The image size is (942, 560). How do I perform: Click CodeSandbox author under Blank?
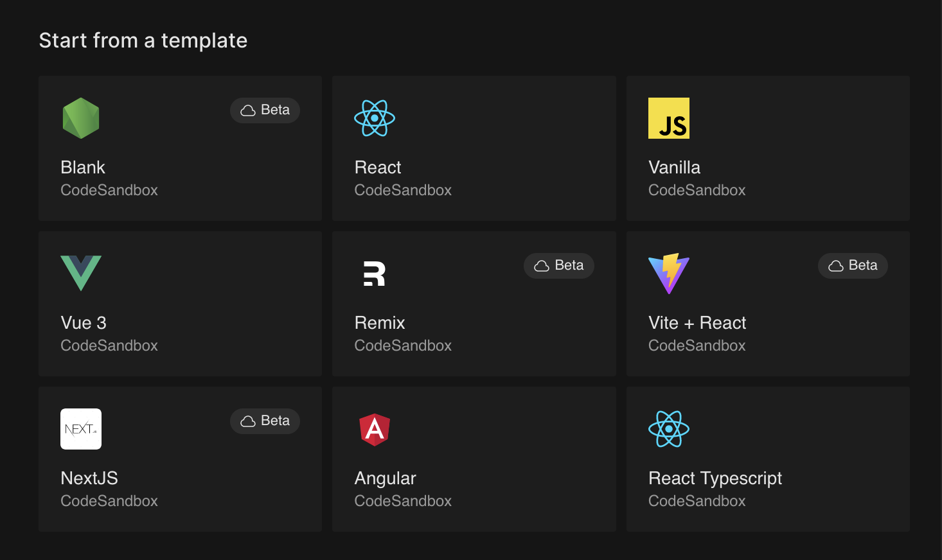109,190
